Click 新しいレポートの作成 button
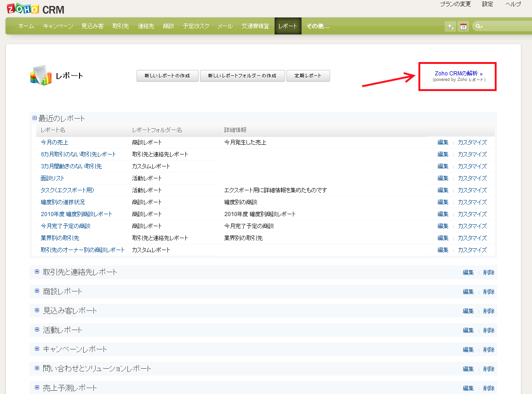532x394 pixels. 167,76
